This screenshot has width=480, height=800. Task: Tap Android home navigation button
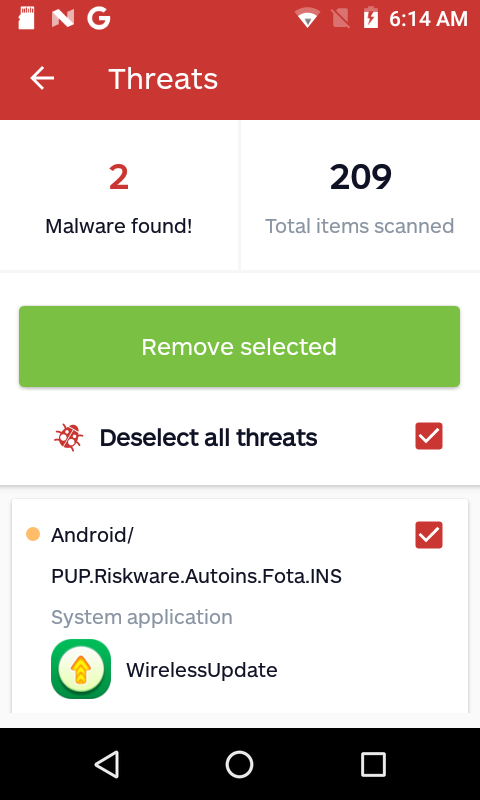click(x=239, y=764)
